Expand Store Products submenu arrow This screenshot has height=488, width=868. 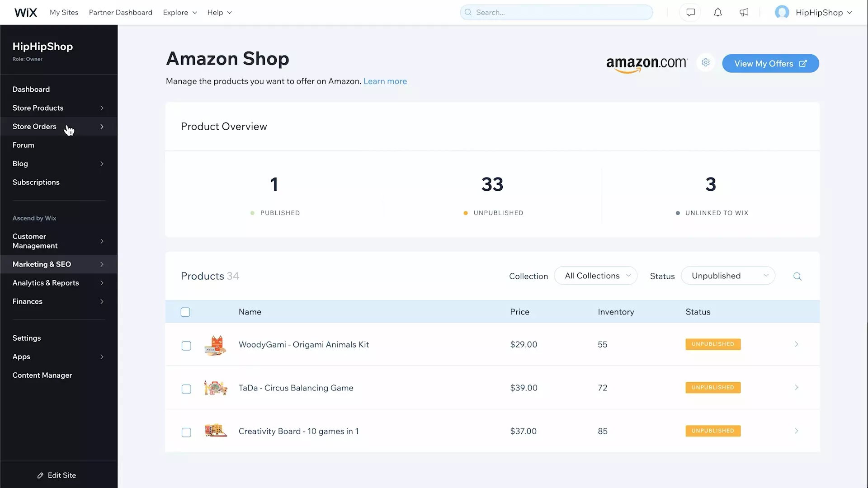tap(102, 108)
